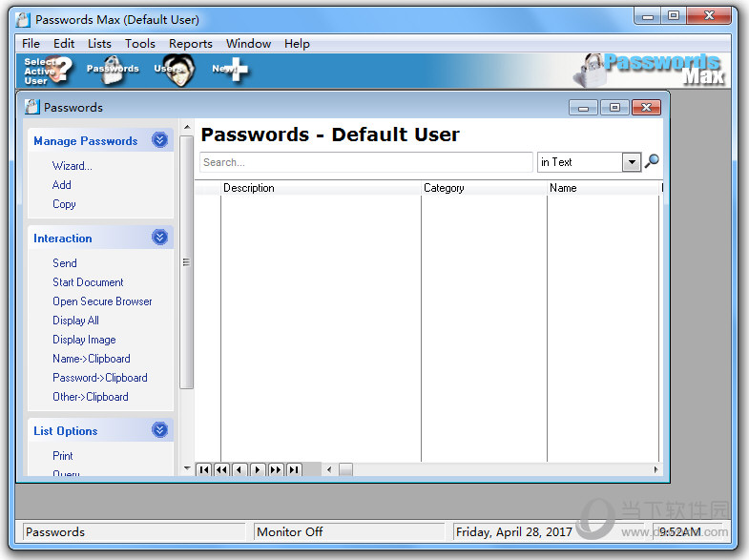Click sidebar scroll down arrow

[x=187, y=468]
